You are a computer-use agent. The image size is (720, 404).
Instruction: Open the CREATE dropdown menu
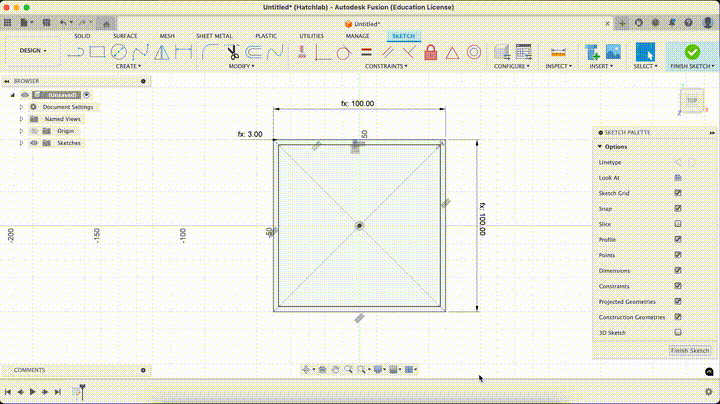click(x=128, y=66)
